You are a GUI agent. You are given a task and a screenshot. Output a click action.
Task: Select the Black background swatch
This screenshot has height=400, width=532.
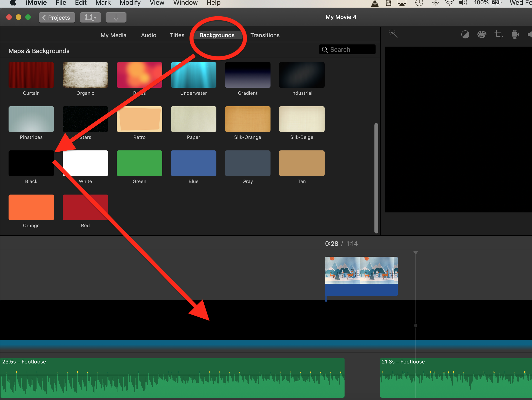tap(31, 163)
